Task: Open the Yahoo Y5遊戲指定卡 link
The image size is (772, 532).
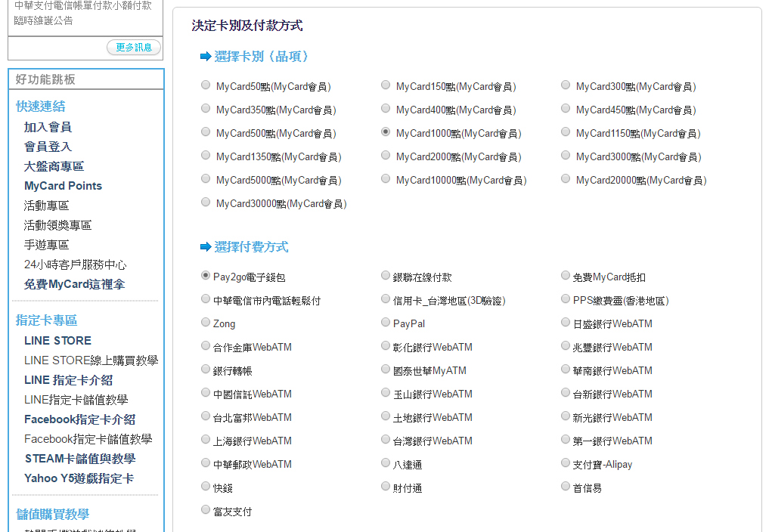Action: coord(79,478)
